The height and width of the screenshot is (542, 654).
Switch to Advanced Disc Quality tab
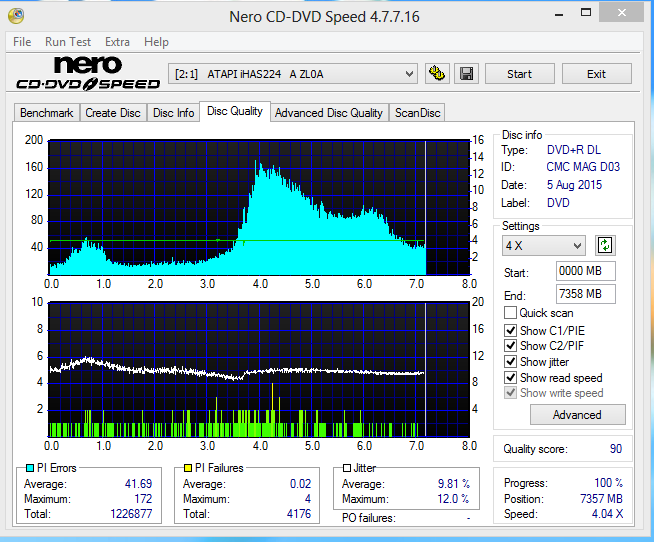click(x=329, y=113)
